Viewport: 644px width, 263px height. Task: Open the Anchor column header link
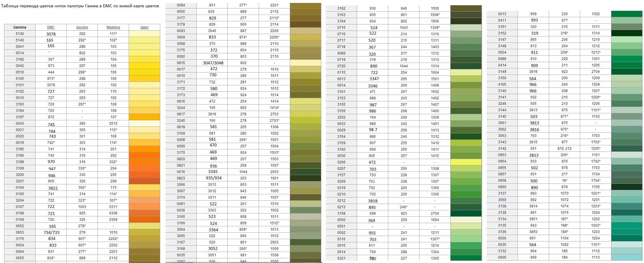coord(82,27)
